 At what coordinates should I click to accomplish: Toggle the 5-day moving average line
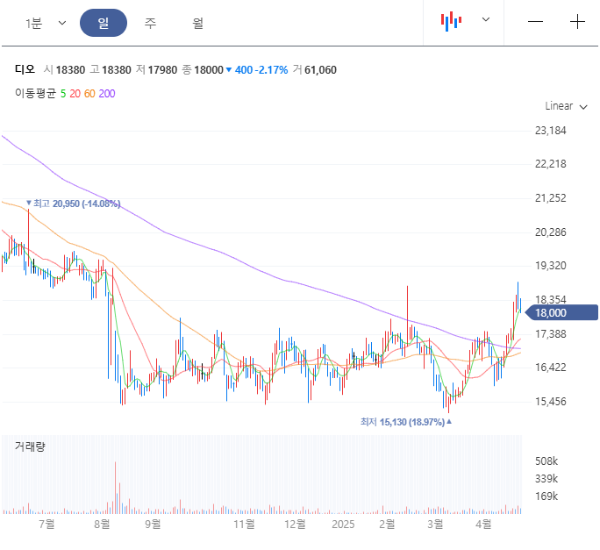(x=63, y=93)
